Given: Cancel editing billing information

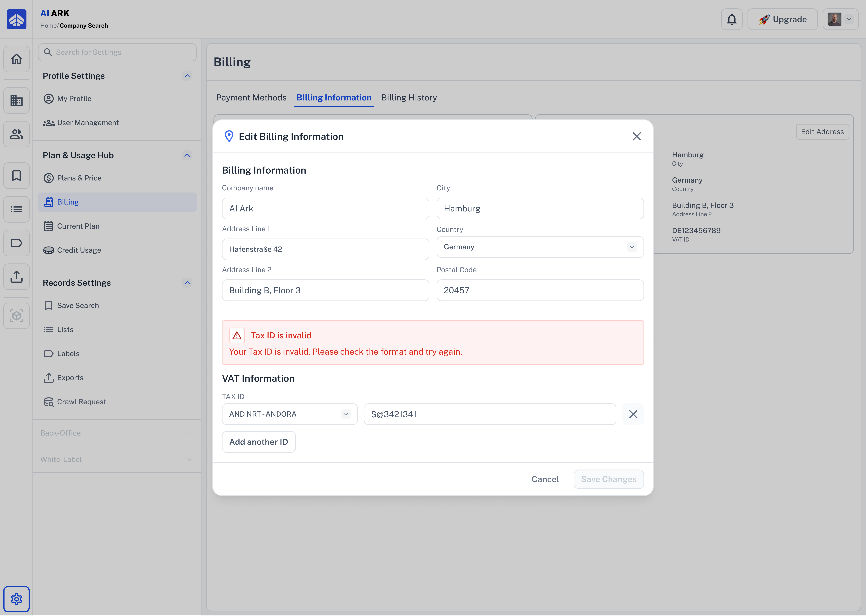Looking at the screenshot, I should pyautogui.click(x=545, y=479).
